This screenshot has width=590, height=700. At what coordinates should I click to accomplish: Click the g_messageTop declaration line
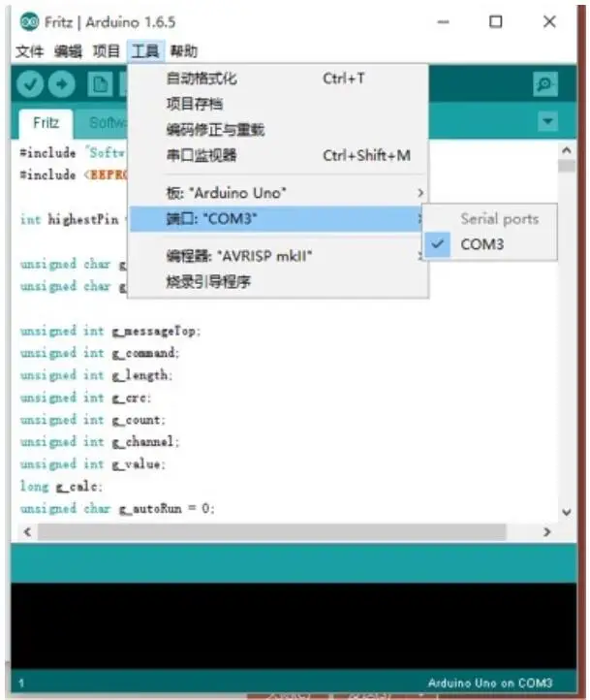110,331
